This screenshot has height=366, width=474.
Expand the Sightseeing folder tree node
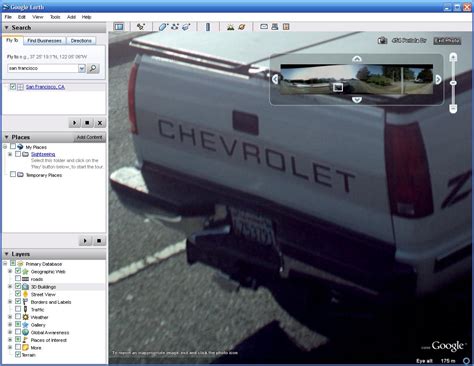point(10,154)
